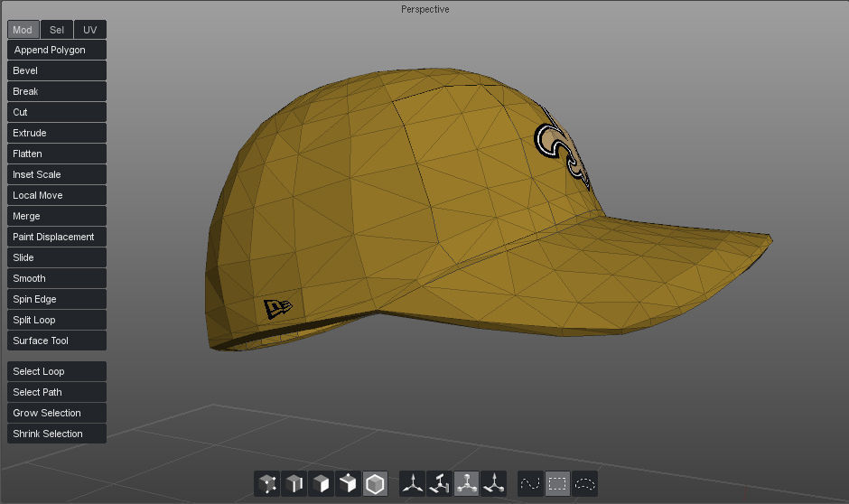
Task: Click the New Era flag logo on cap side
Action: coord(278,309)
